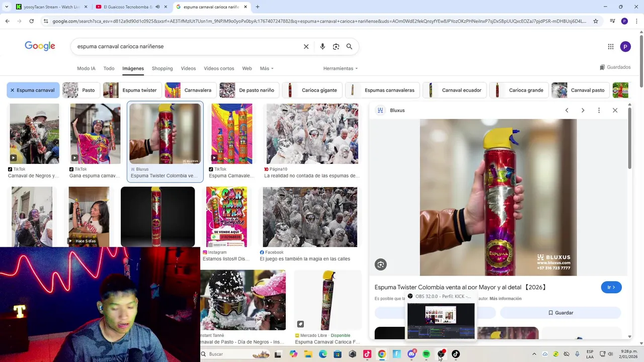Click the OBS preview thumbnail popup
This screenshot has width=644, height=362.
coord(441,321)
